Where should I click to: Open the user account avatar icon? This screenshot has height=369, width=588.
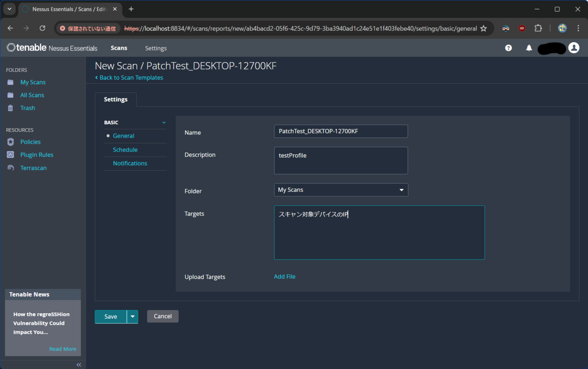574,47
